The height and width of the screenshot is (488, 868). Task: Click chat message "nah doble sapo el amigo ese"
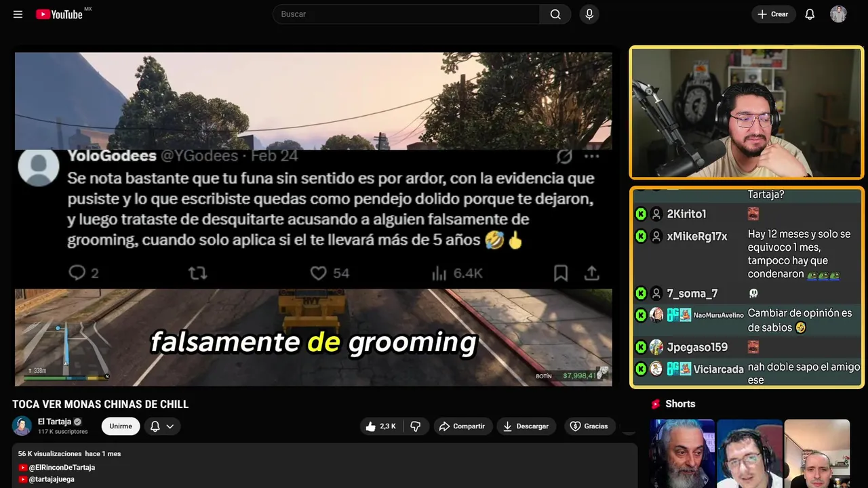pos(804,373)
